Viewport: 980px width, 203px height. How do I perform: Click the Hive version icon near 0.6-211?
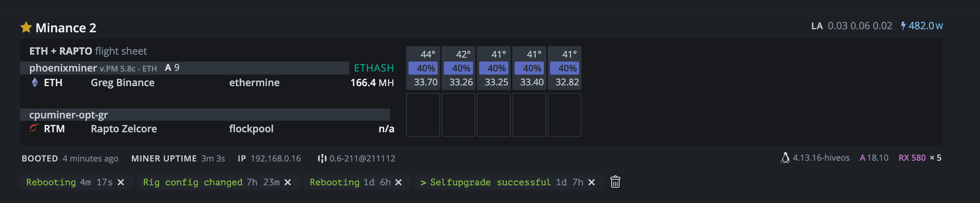tap(322, 158)
